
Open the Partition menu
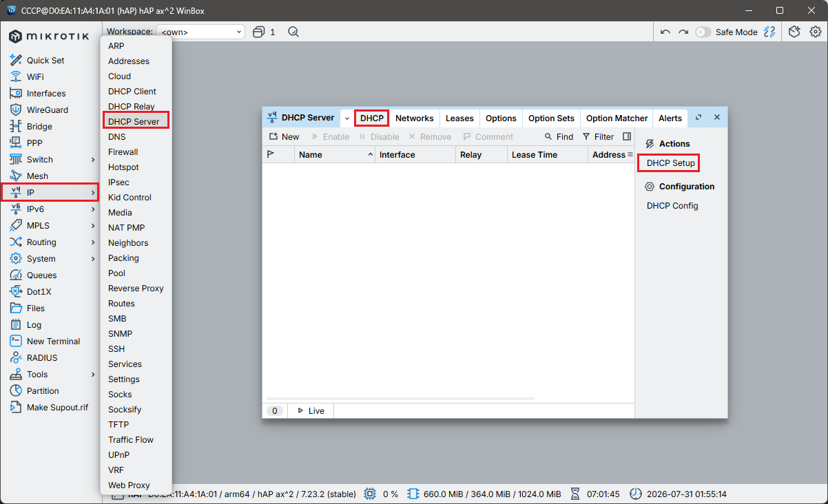click(x=43, y=391)
